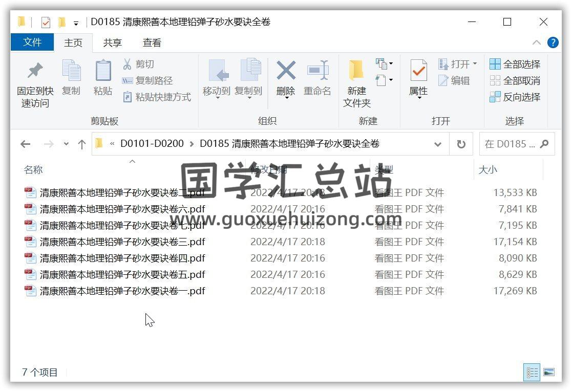The image size is (572, 392).
Task: Open Customize Quick Access Toolbar dropdown
Action: point(76,24)
